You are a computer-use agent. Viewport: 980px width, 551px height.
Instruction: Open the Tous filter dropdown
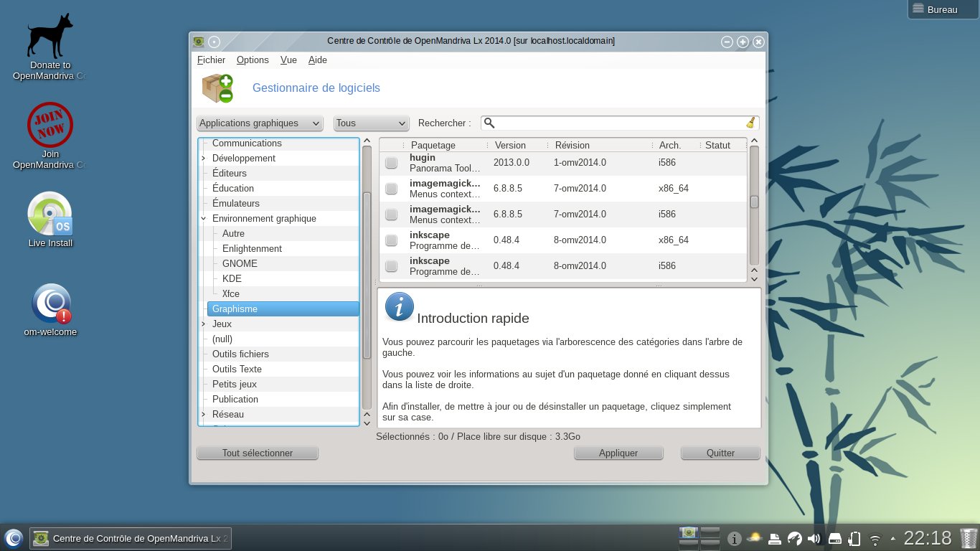click(371, 123)
